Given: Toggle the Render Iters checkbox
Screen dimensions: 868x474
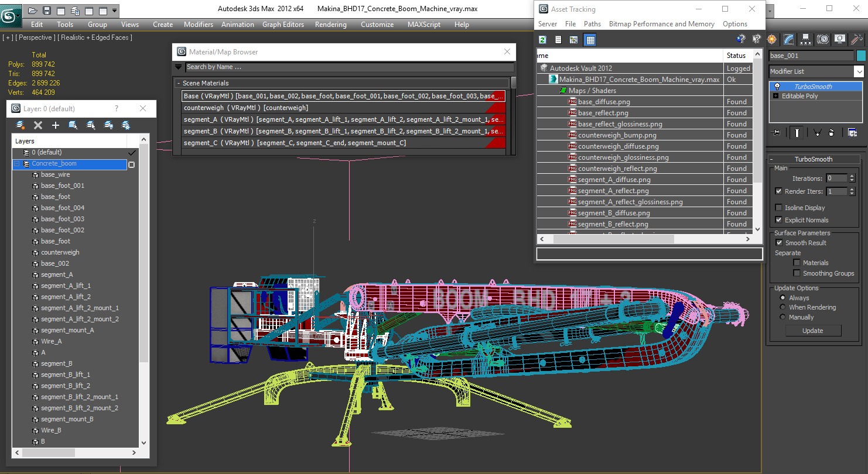Looking at the screenshot, I should 778,191.
